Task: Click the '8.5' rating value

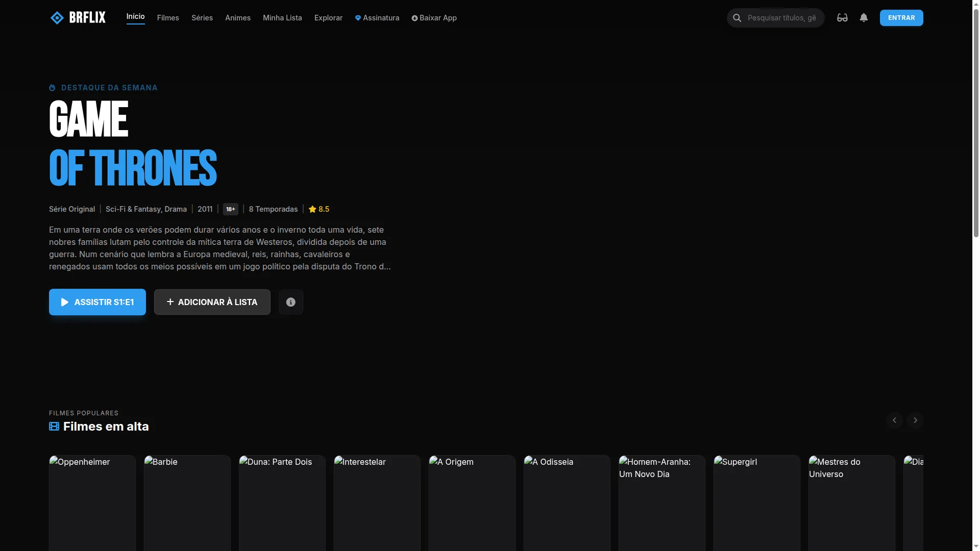Action: (x=324, y=209)
